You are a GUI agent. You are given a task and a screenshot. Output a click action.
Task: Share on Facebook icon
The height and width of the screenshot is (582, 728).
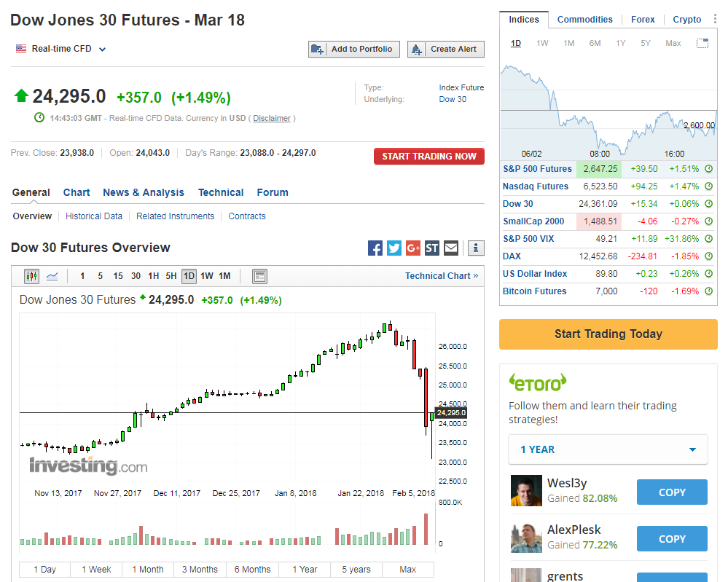(x=375, y=248)
